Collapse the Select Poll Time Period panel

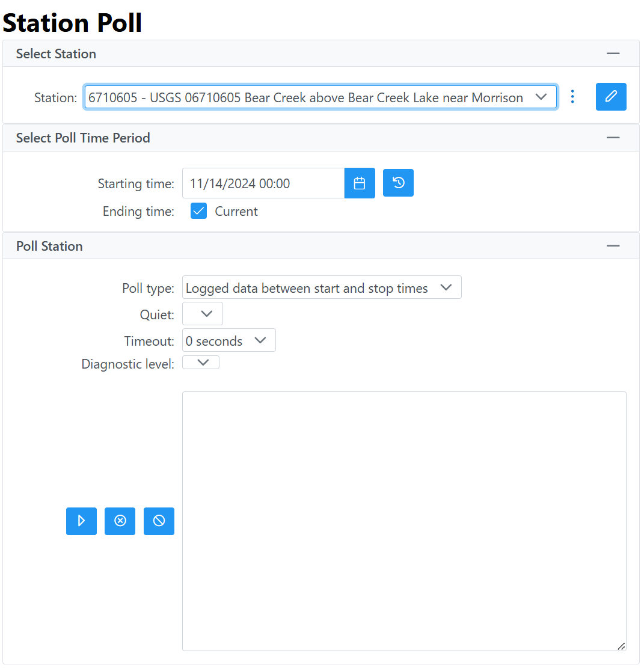point(613,138)
